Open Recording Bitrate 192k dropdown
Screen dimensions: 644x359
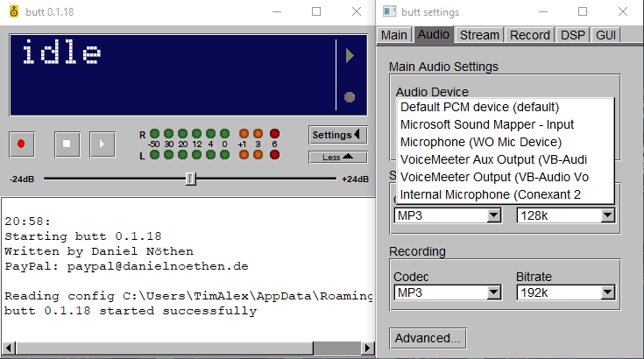point(566,292)
